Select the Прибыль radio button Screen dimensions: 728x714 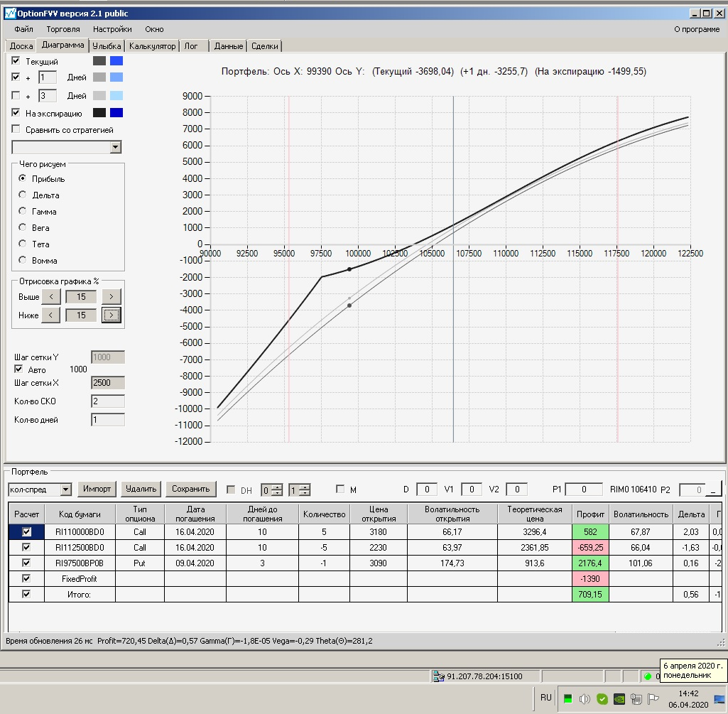[22, 178]
